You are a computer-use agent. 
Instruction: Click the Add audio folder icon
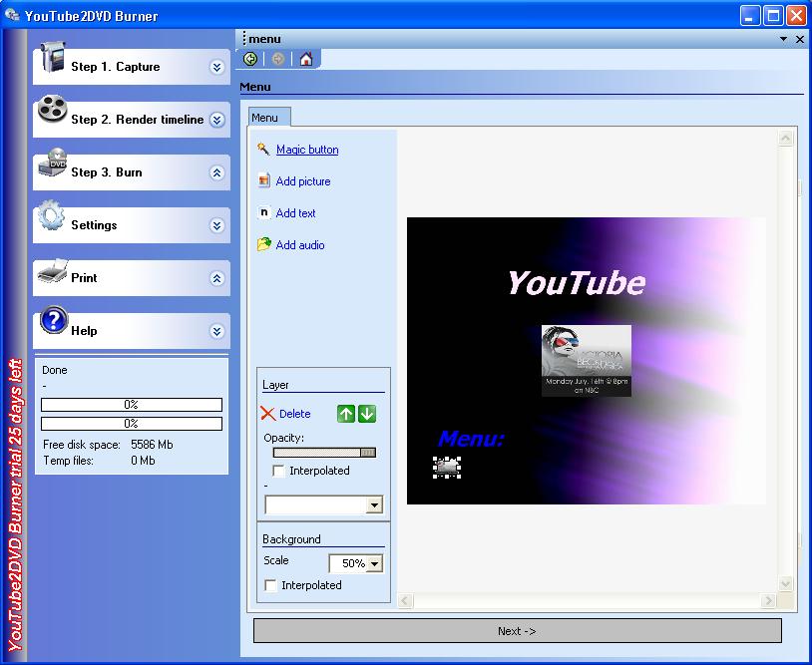(x=264, y=244)
